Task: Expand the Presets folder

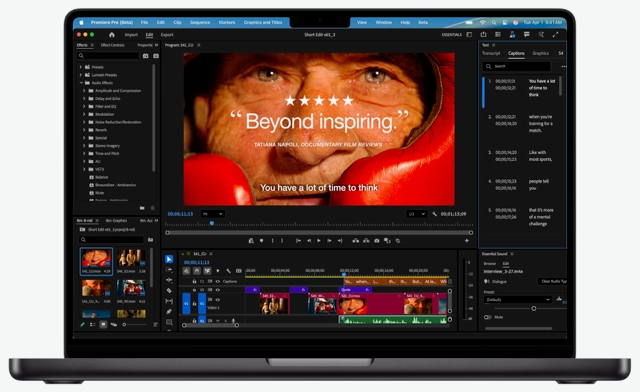Action: tap(80, 67)
